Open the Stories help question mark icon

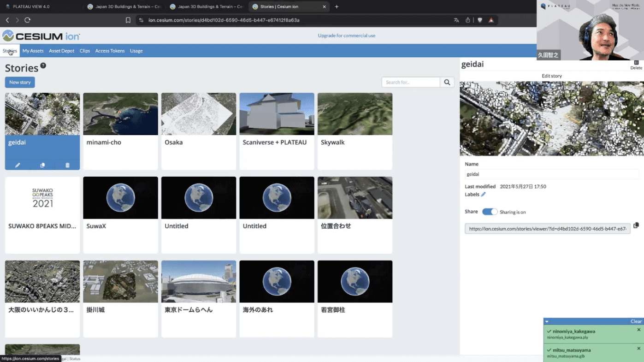43,65
